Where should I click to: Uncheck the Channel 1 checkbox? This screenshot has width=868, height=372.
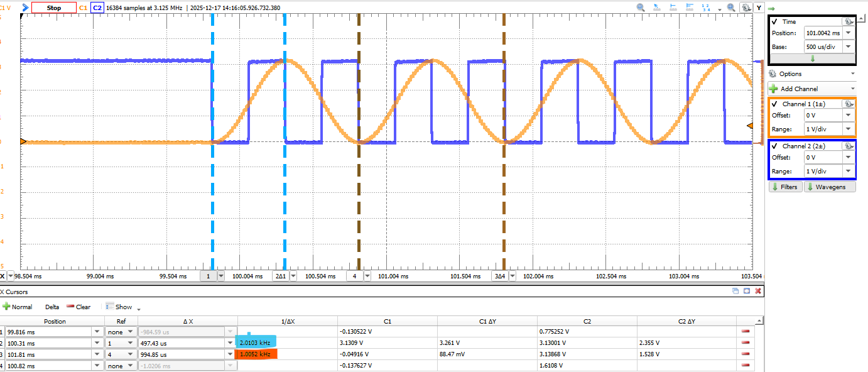tap(774, 104)
